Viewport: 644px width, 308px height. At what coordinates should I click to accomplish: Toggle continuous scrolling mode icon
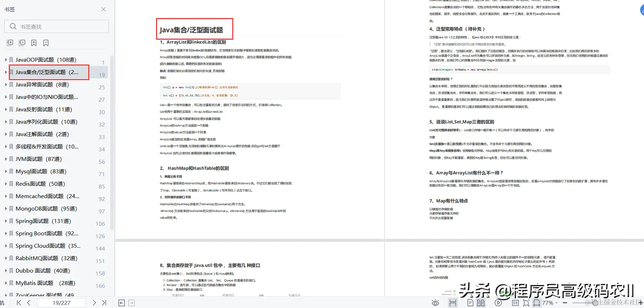pos(453,303)
